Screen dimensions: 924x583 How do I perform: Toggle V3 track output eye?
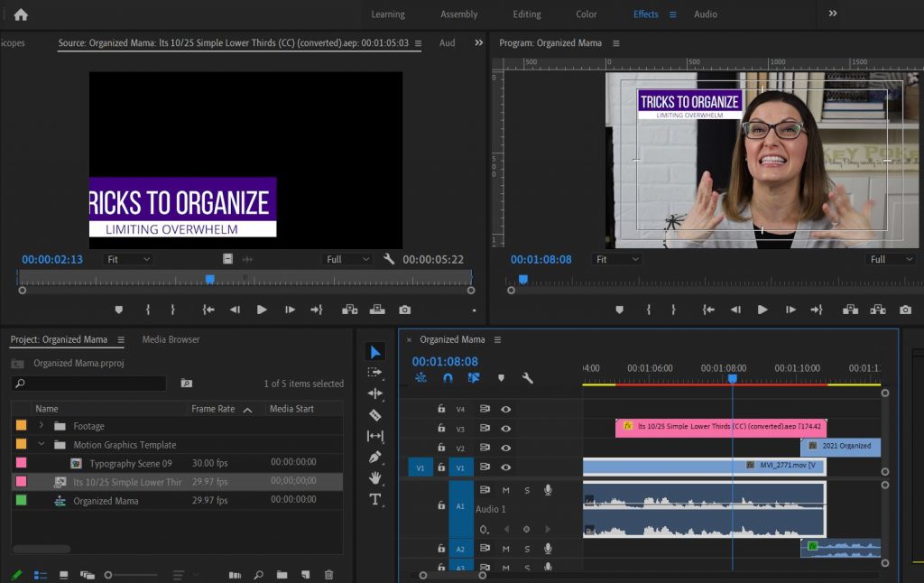[x=505, y=429]
